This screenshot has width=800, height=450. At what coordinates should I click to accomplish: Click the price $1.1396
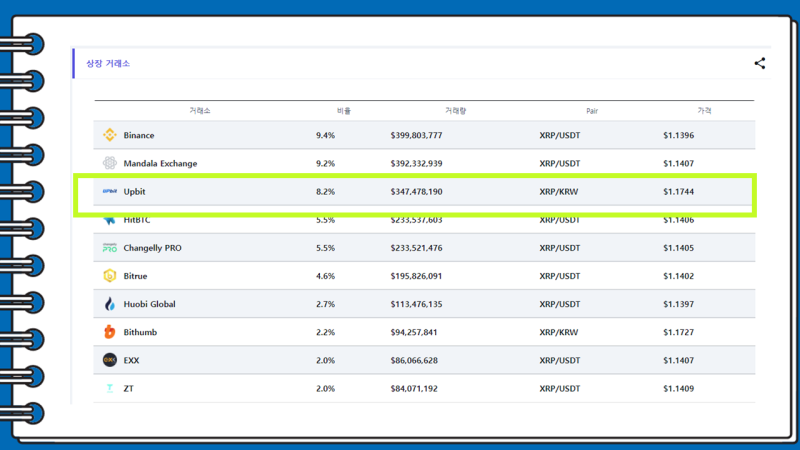(679, 135)
